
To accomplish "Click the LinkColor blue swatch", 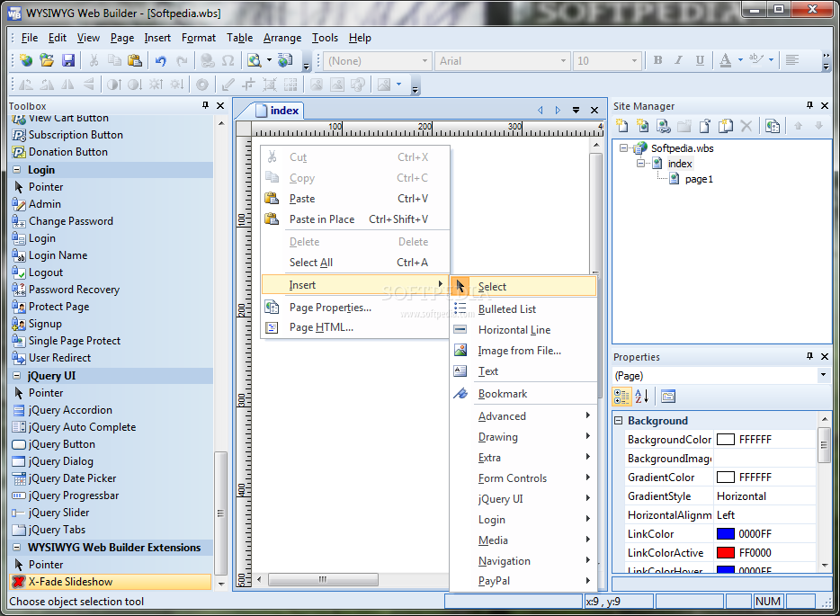I will [x=726, y=533].
